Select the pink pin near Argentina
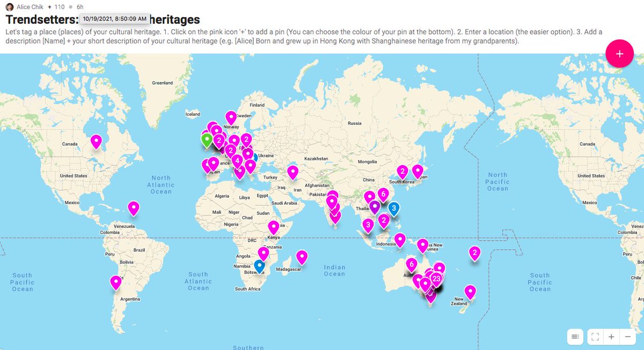644x350 pixels. tap(115, 281)
